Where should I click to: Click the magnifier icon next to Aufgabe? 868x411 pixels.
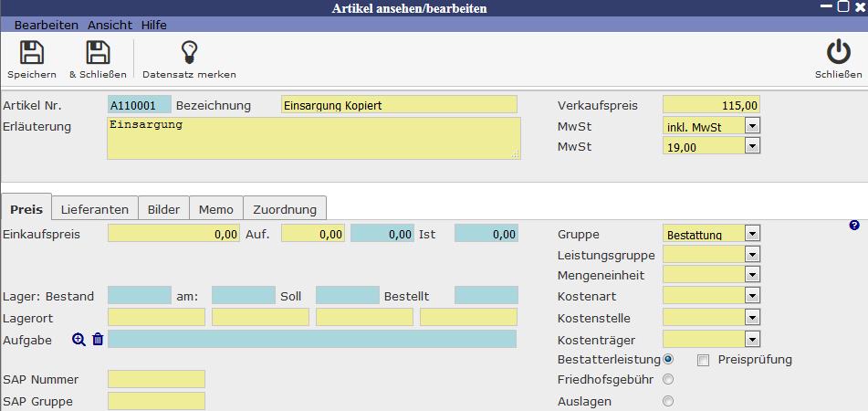tap(79, 339)
